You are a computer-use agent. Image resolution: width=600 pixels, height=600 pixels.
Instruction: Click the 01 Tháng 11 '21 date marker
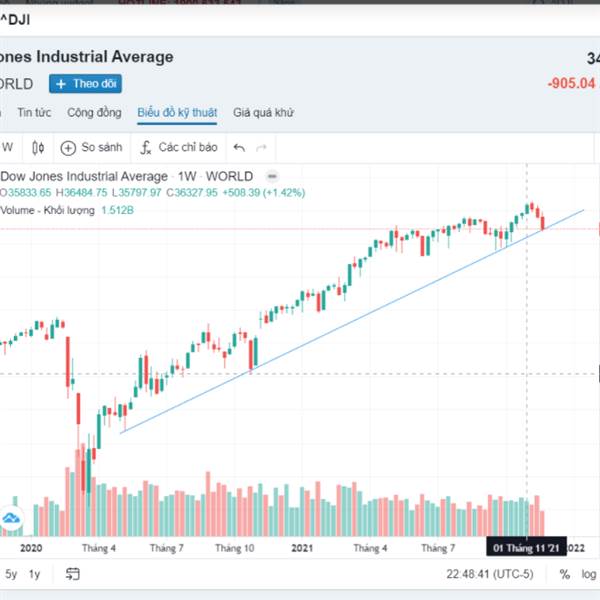coord(526,548)
